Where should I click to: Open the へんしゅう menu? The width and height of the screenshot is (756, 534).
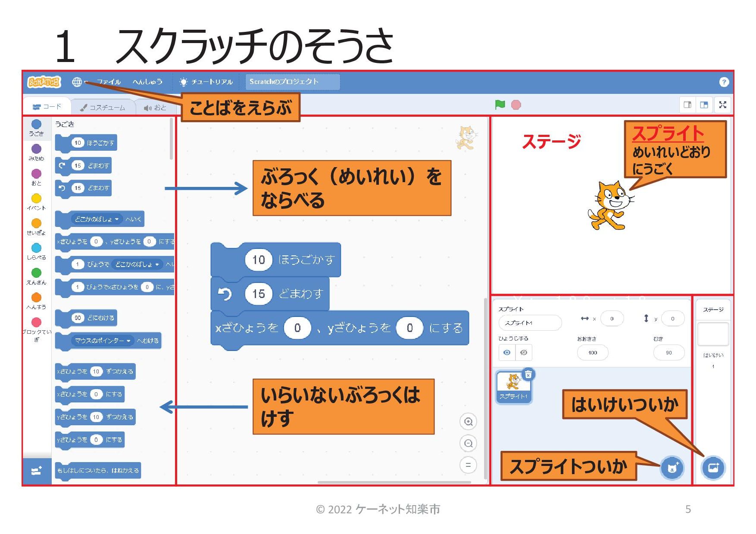click(x=147, y=82)
